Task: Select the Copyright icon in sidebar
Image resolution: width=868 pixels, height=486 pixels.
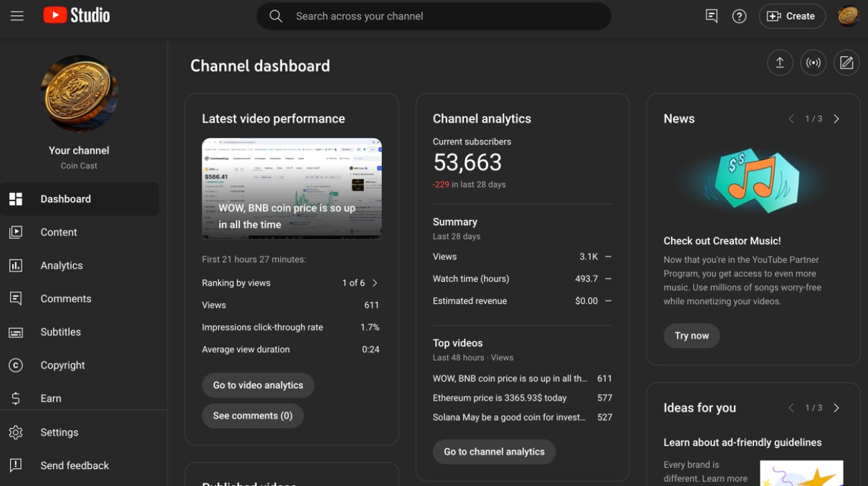Action: (16, 365)
